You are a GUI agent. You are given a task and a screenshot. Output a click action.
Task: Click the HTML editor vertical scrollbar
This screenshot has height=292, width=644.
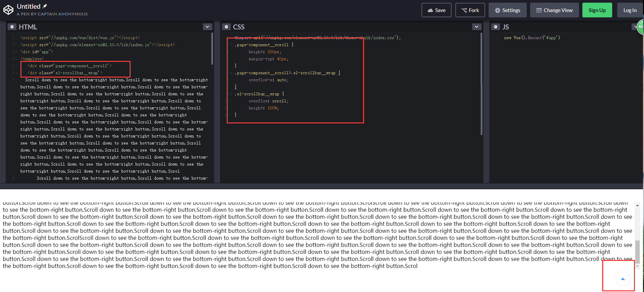pyautogui.click(x=212, y=48)
